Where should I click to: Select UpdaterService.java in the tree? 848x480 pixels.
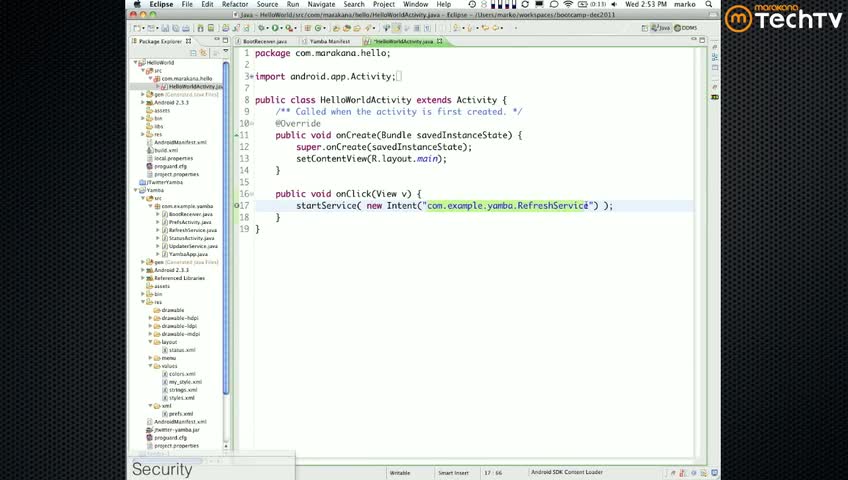[x=189, y=246]
